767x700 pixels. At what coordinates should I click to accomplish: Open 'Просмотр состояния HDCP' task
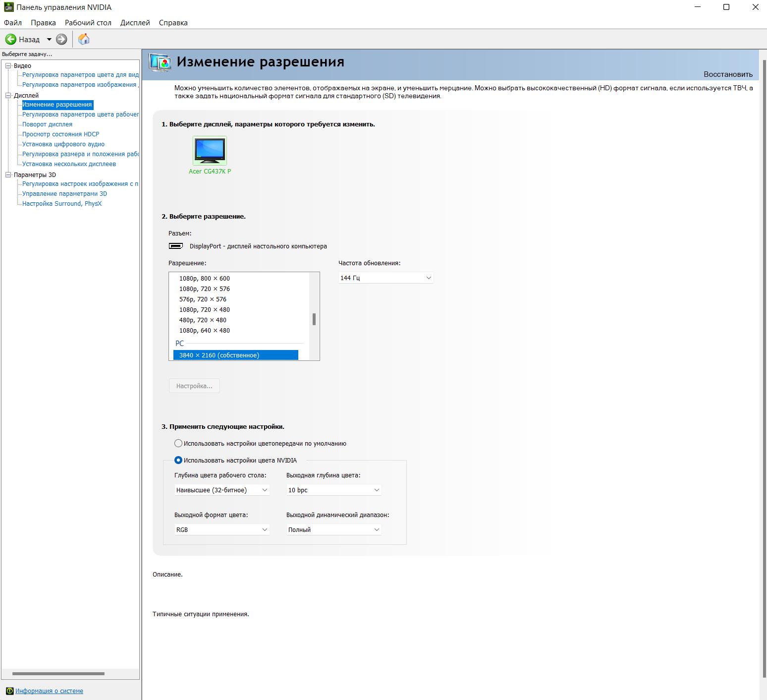click(60, 134)
